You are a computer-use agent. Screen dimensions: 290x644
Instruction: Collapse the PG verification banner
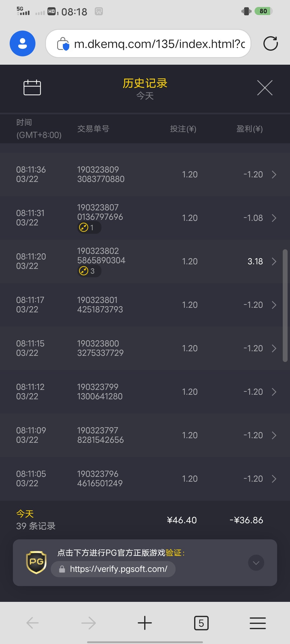coord(256,563)
